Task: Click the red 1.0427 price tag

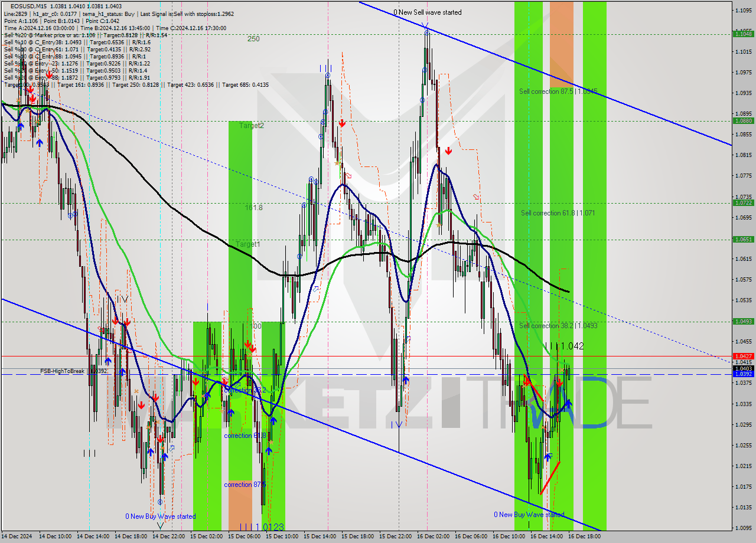Action: pos(743,356)
